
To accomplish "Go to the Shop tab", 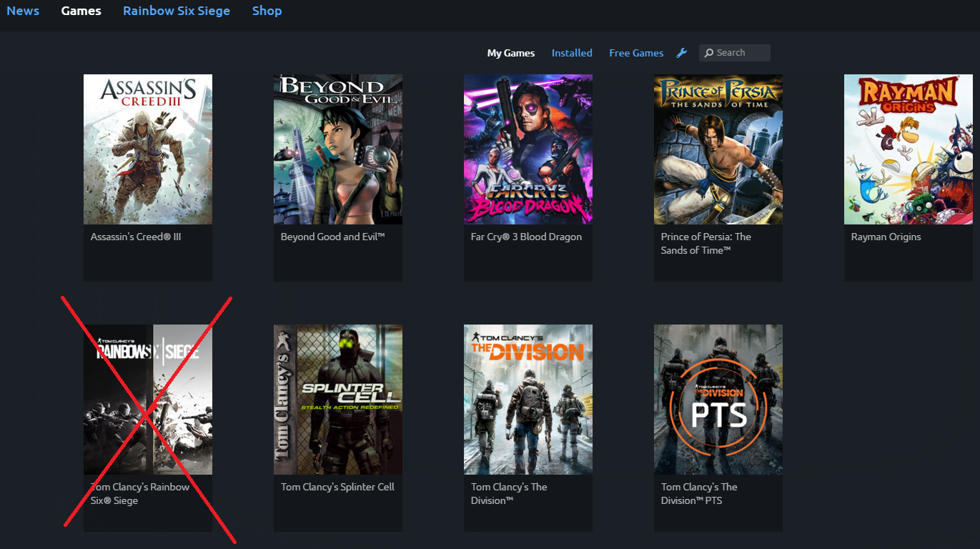I will tap(267, 11).
